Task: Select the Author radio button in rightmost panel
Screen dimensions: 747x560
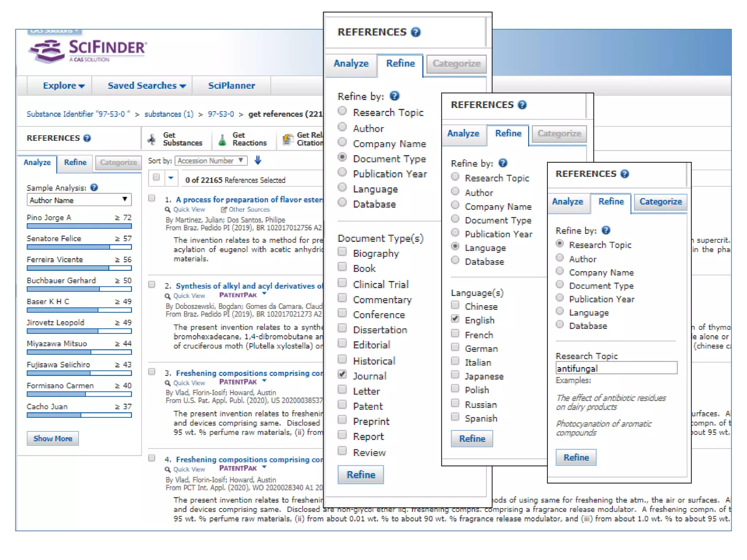Action: pyautogui.click(x=560, y=258)
